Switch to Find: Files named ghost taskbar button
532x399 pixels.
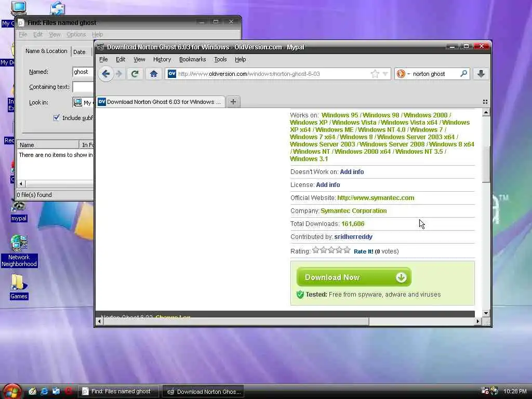pos(118,391)
